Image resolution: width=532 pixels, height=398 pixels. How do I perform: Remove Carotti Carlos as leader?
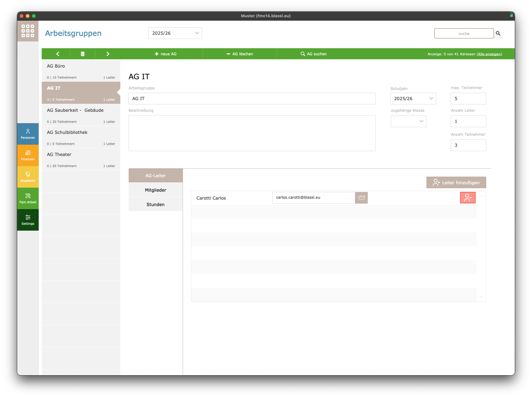468,198
